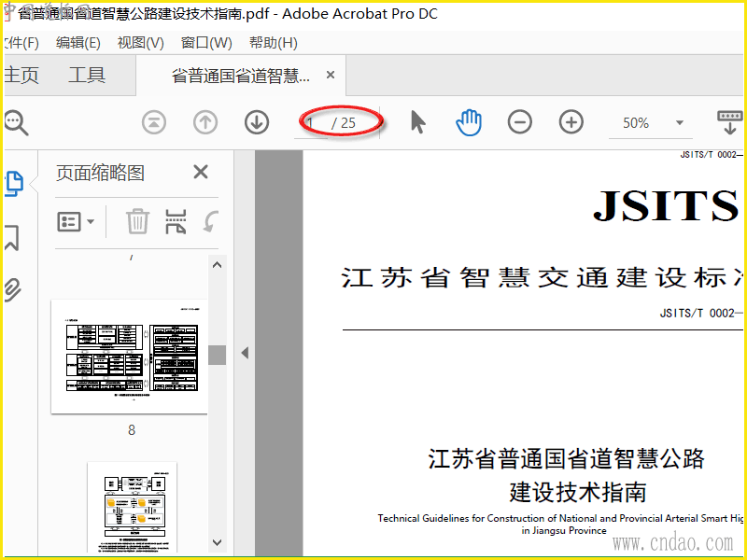This screenshot has height=560, width=747.
Task: Collapse the navigation pane arrow
Action: [245, 353]
